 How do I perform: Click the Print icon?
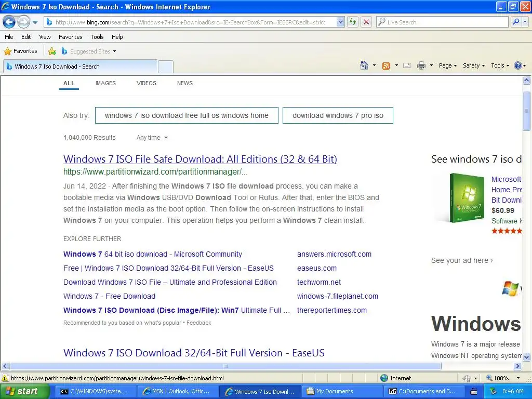click(421, 65)
